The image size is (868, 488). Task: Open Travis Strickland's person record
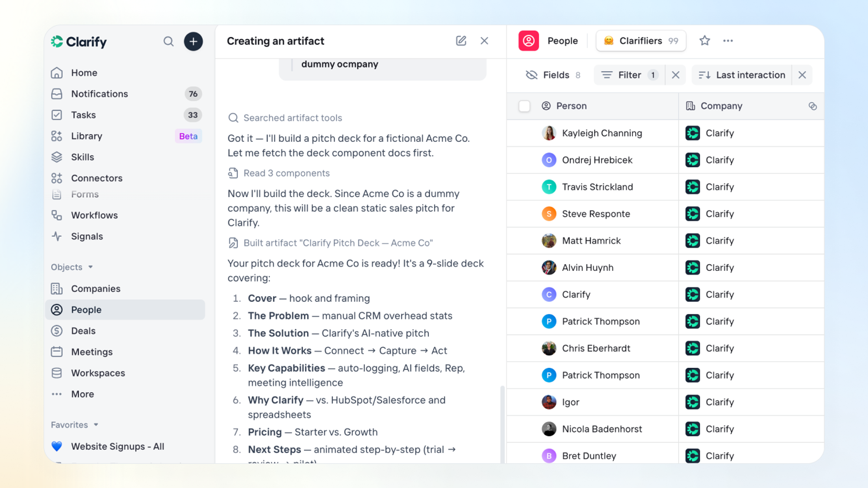[598, 187]
